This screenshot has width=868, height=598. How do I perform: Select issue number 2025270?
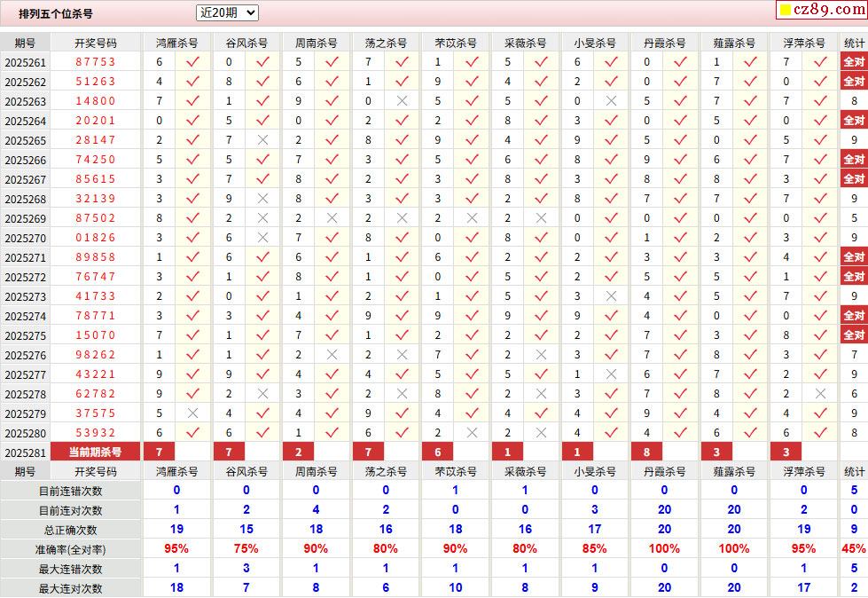coord(26,238)
